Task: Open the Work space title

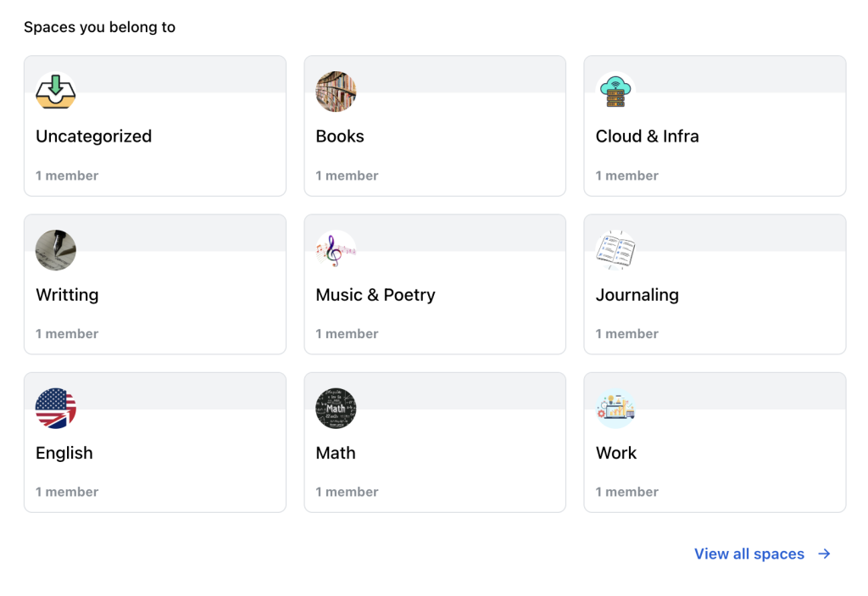Action: coord(616,454)
